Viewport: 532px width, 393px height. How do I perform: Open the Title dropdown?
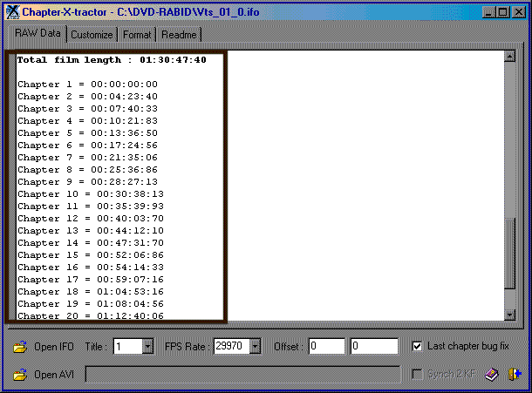point(147,346)
